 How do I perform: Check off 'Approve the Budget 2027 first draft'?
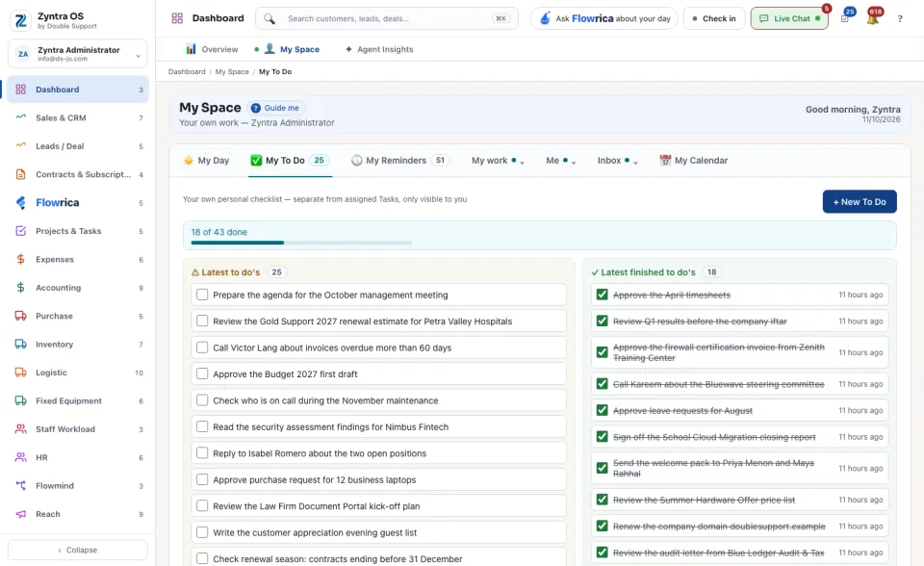202,373
